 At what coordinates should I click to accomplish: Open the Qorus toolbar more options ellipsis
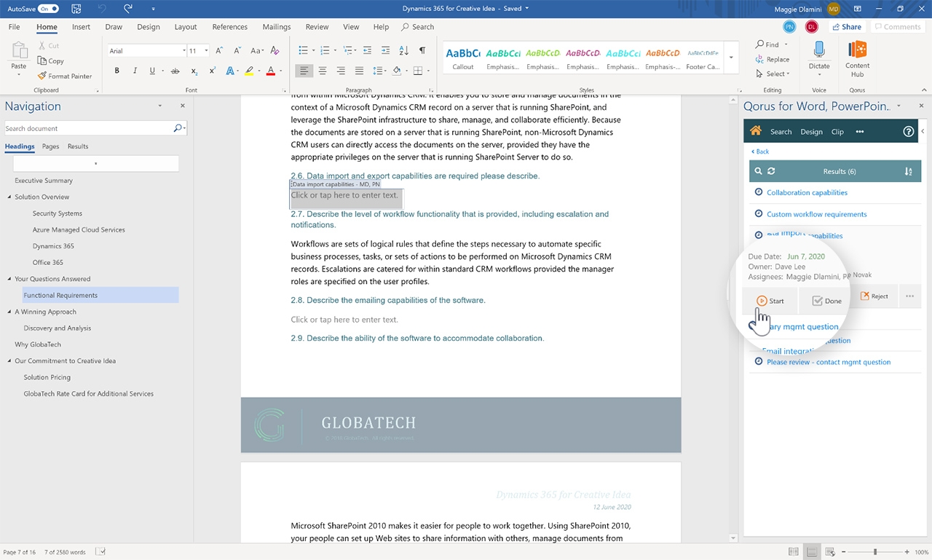click(x=859, y=132)
